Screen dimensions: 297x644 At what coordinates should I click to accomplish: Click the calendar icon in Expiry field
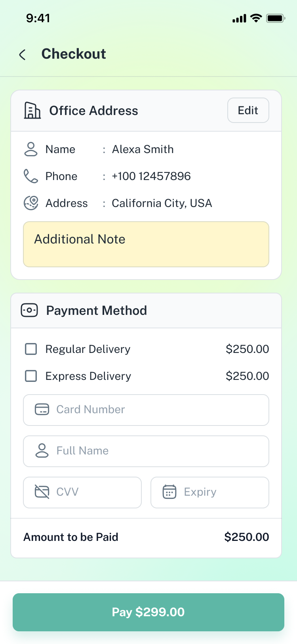coord(169,492)
